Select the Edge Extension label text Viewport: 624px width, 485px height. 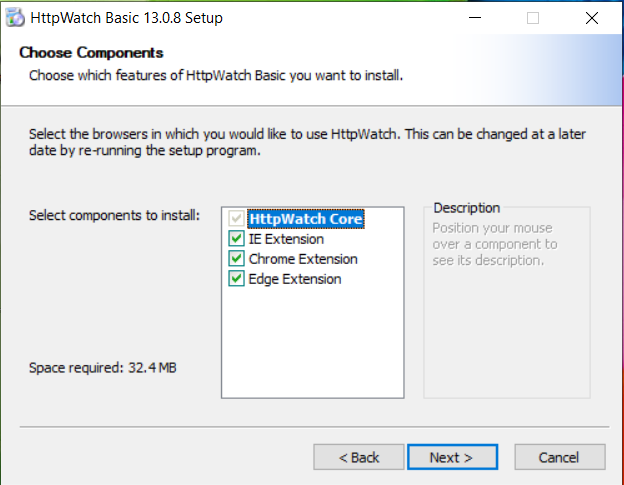(x=295, y=279)
